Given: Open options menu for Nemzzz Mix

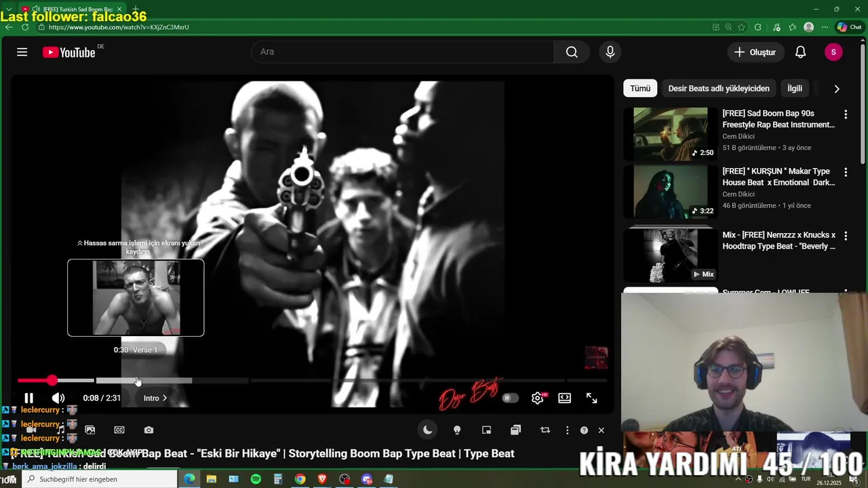Looking at the screenshot, I should pos(846,236).
